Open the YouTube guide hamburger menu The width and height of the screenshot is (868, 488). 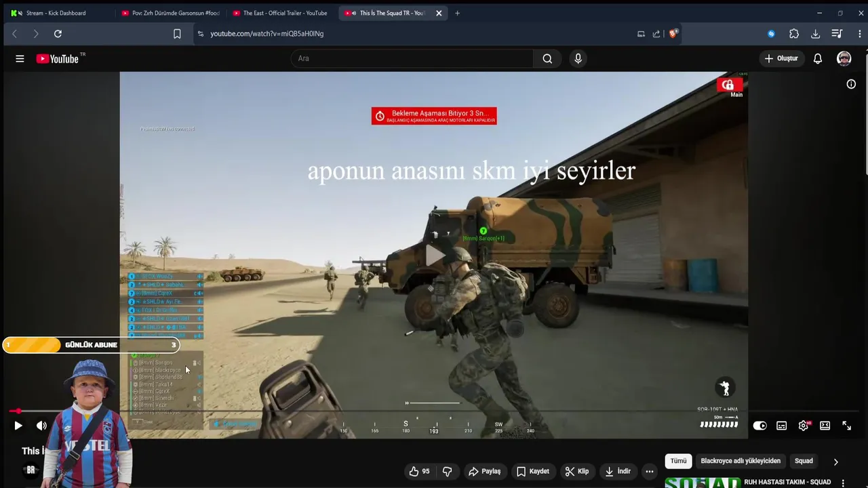click(x=20, y=59)
